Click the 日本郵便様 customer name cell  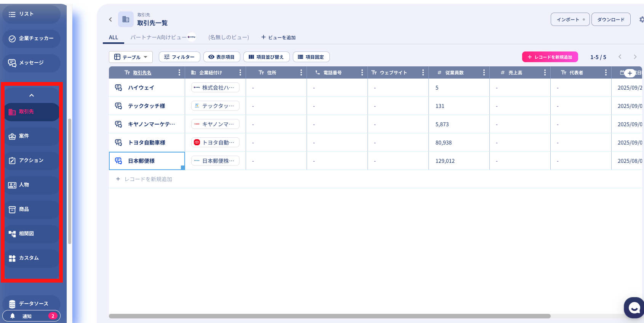pyautogui.click(x=147, y=161)
